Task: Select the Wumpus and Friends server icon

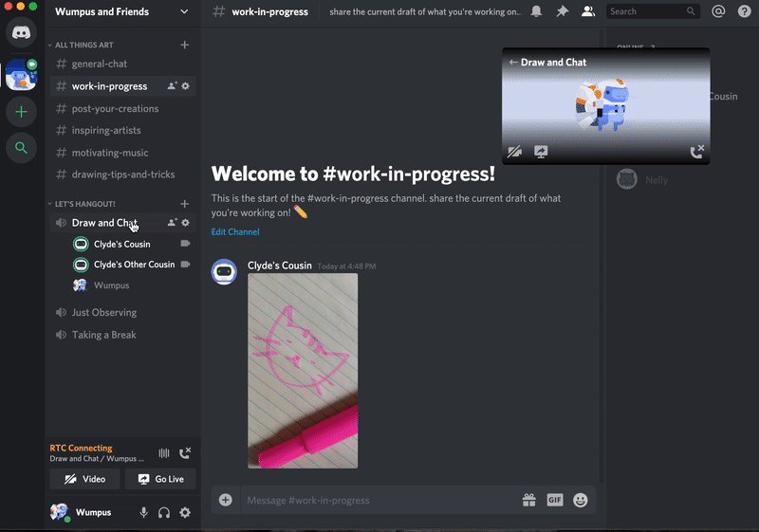Action: point(21,75)
